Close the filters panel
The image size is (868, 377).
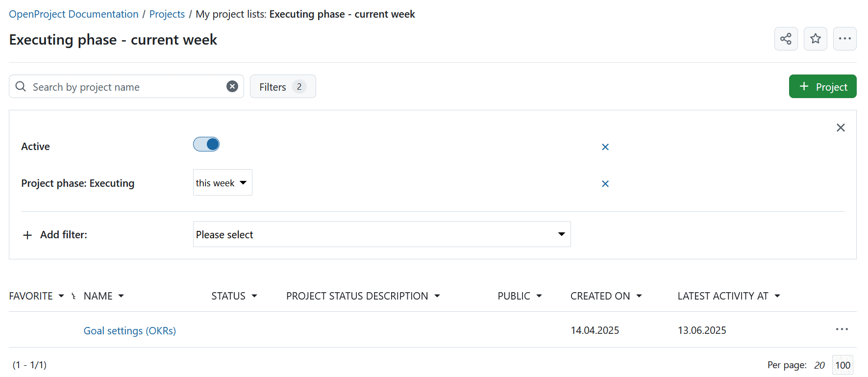pyautogui.click(x=841, y=128)
